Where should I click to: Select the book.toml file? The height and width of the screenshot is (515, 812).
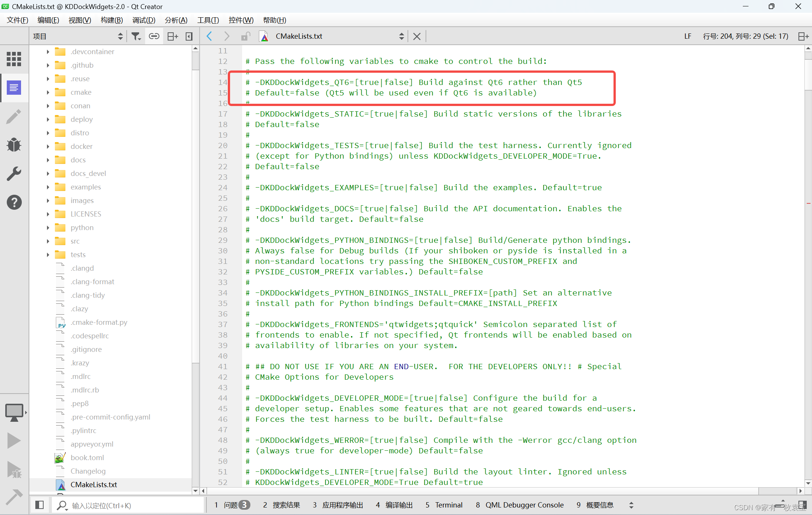[87, 457]
